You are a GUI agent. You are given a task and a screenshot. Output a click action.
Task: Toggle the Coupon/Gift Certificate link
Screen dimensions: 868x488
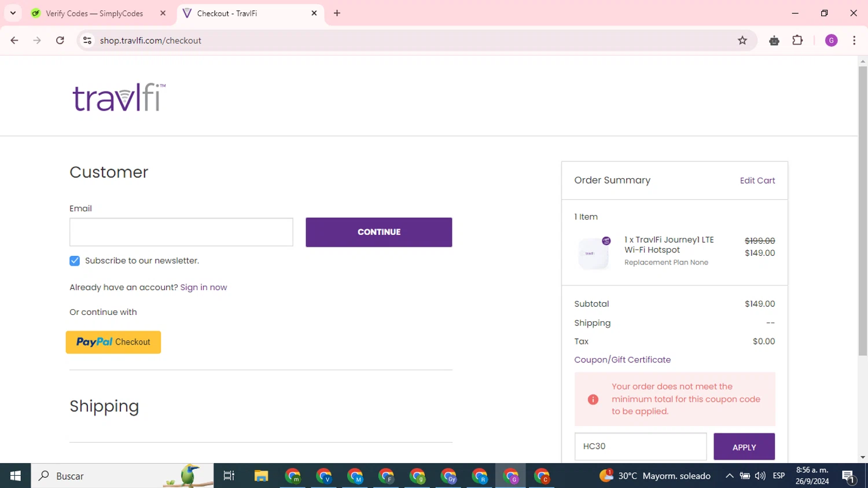coord(623,359)
